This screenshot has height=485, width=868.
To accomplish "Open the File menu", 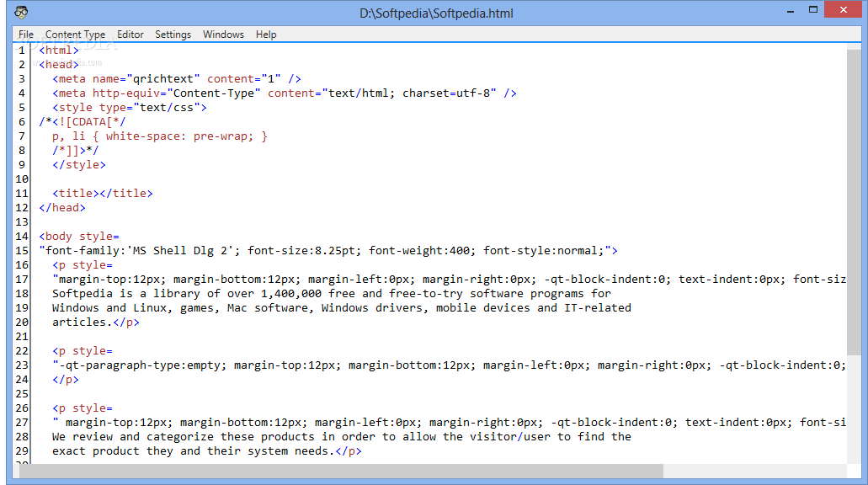I will click(x=26, y=35).
